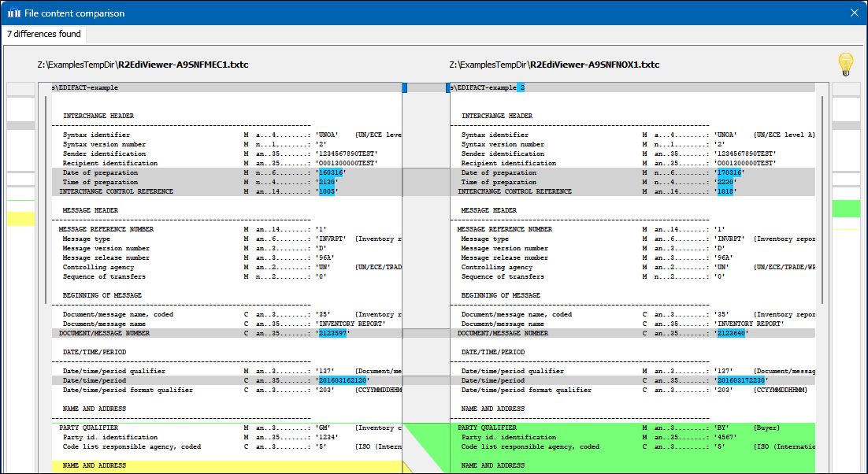Select the '7 differences found' tab
Image resolution: width=868 pixels, height=474 pixels.
tap(43, 34)
